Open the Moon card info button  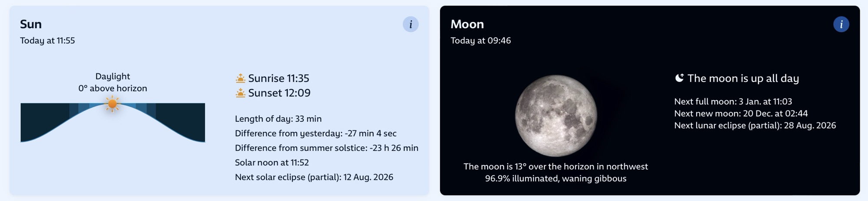(x=841, y=24)
